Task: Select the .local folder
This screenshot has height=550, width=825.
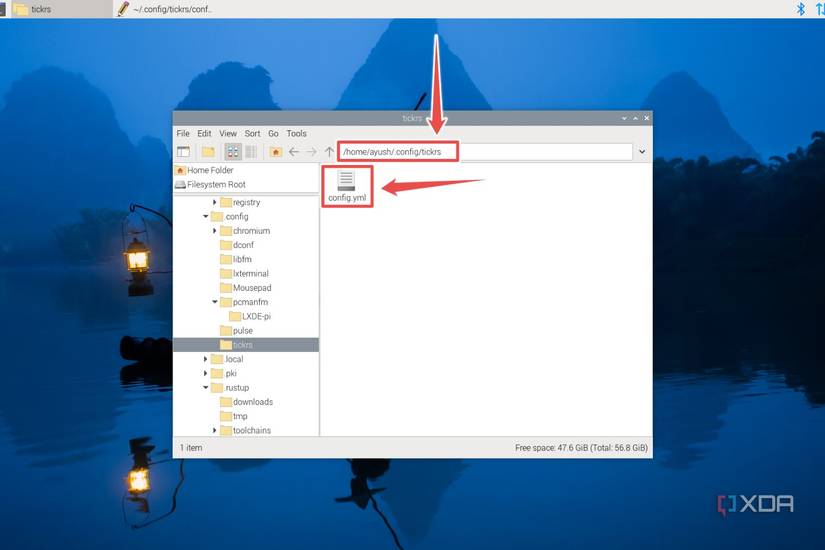Action: (x=227, y=359)
